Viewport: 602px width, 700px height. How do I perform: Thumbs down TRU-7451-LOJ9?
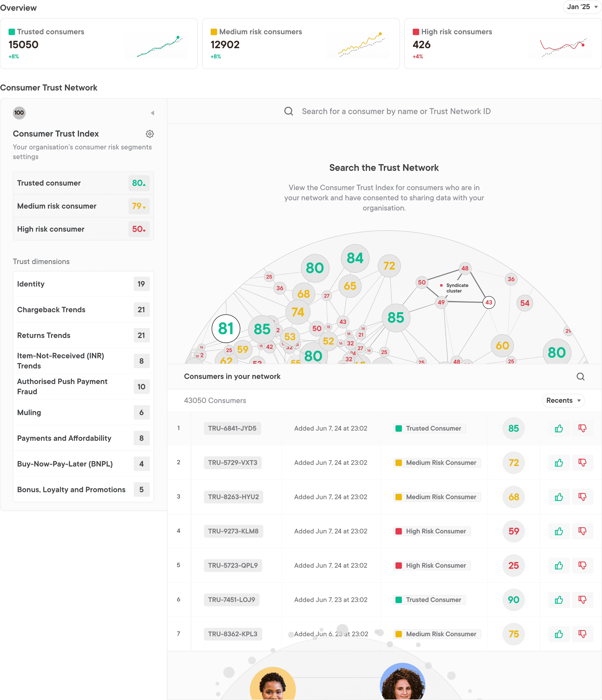pyautogui.click(x=582, y=600)
